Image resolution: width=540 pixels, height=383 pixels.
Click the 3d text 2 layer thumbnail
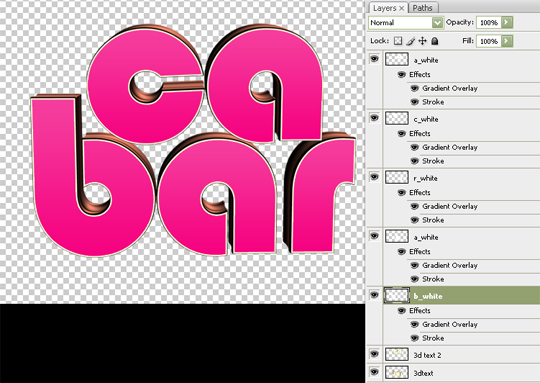pyautogui.click(x=397, y=354)
